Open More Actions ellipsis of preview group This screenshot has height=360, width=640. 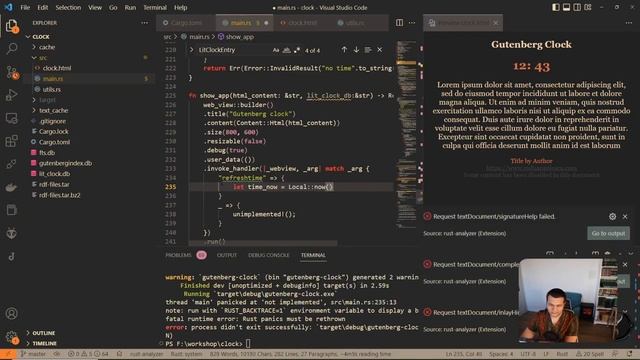click(x=629, y=23)
